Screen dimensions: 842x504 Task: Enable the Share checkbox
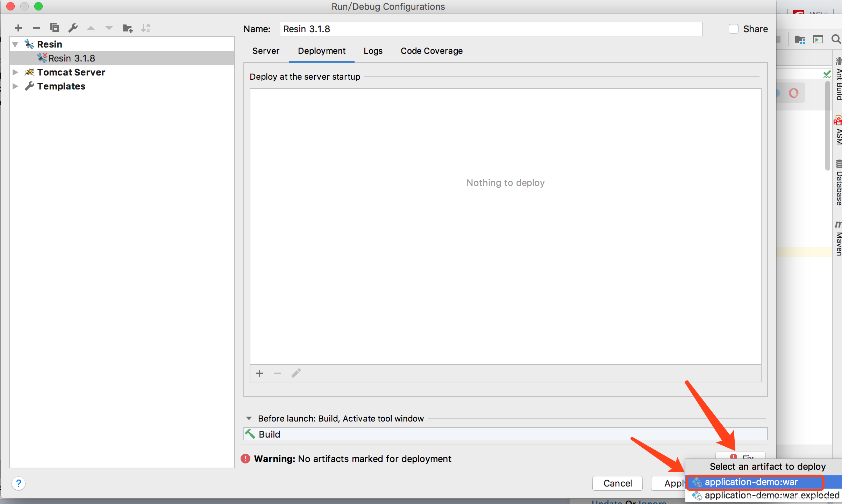(x=734, y=29)
